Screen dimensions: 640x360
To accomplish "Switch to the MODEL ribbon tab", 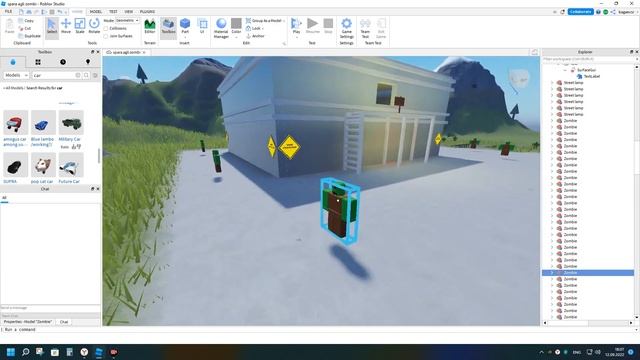I will click(96, 11).
